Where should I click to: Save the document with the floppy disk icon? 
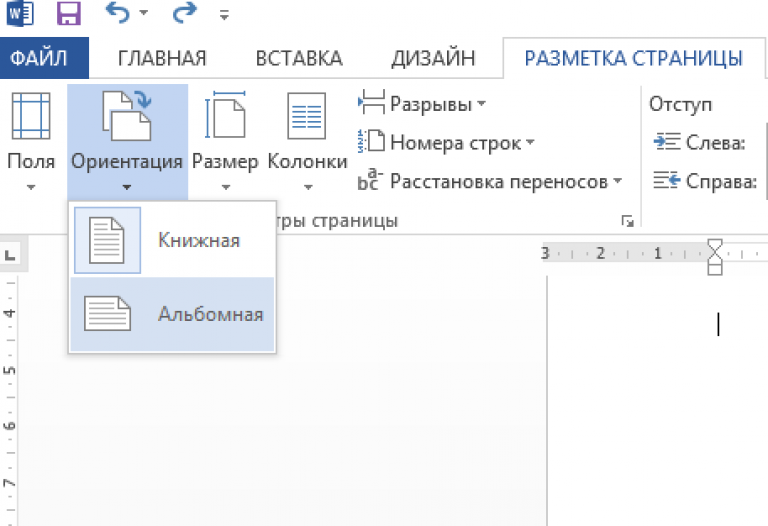click(69, 13)
